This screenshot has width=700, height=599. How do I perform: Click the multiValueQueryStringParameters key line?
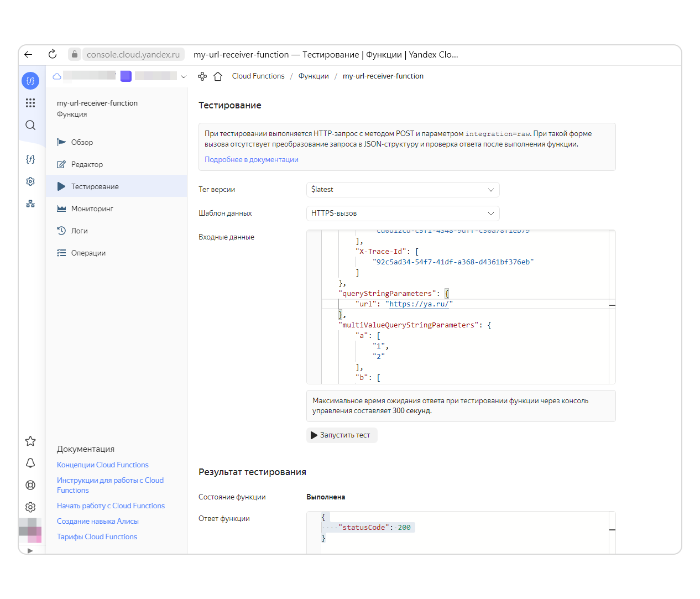click(415, 325)
